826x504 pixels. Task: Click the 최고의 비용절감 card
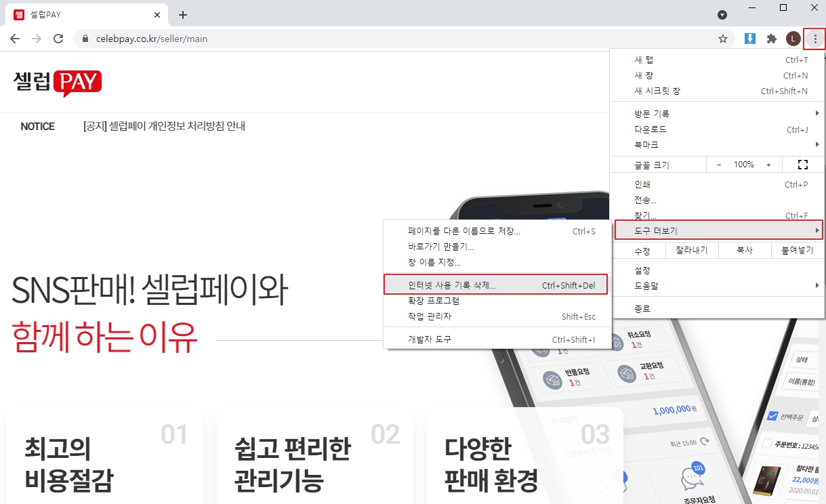tap(105, 456)
